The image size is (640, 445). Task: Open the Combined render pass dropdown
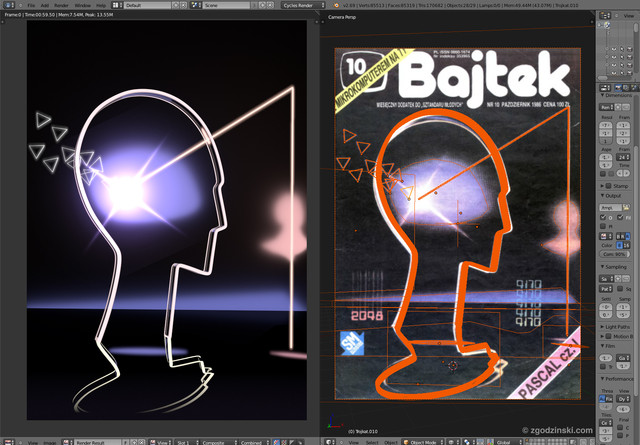(x=253, y=442)
